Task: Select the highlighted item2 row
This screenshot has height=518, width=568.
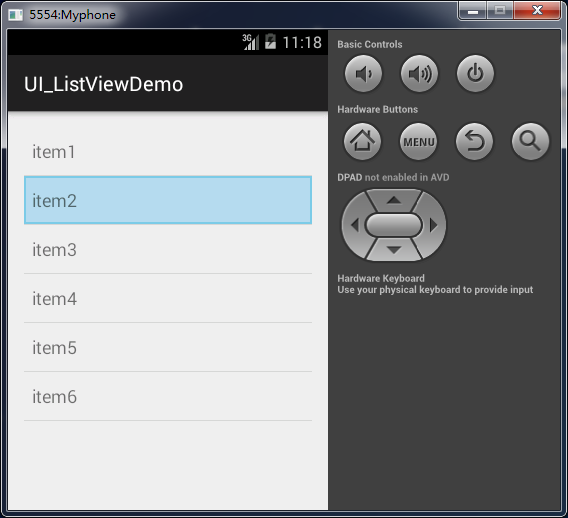Action: [x=168, y=200]
